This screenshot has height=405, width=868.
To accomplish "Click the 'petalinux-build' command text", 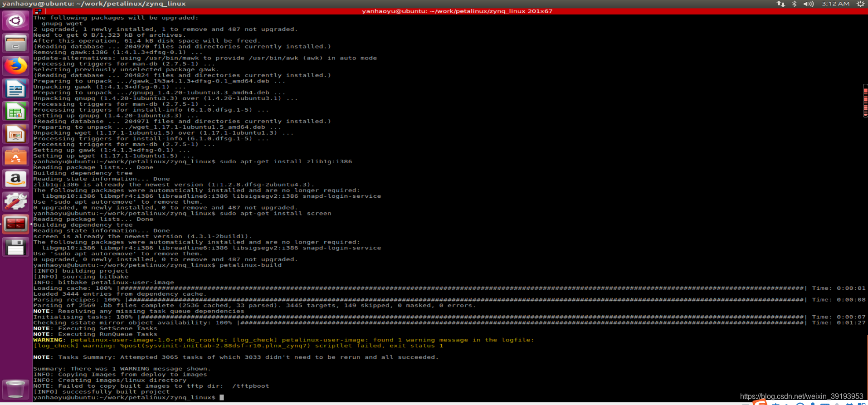I will pyautogui.click(x=250, y=265).
